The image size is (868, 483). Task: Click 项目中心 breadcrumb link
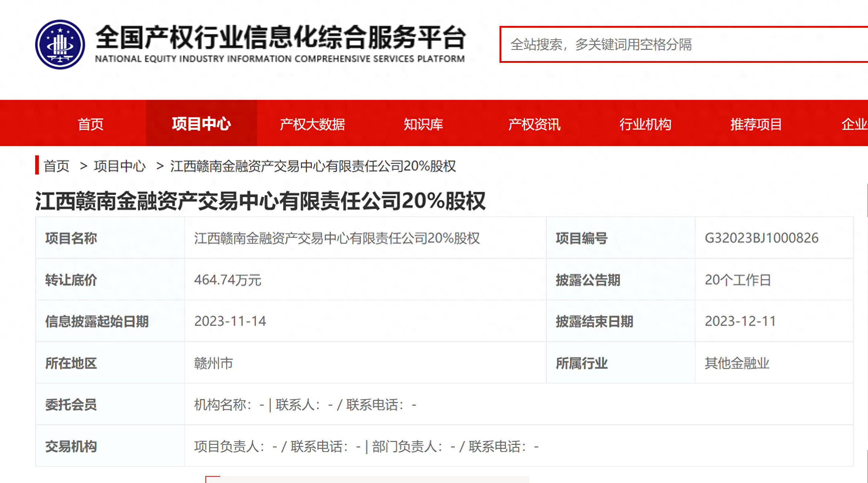[x=119, y=167]
